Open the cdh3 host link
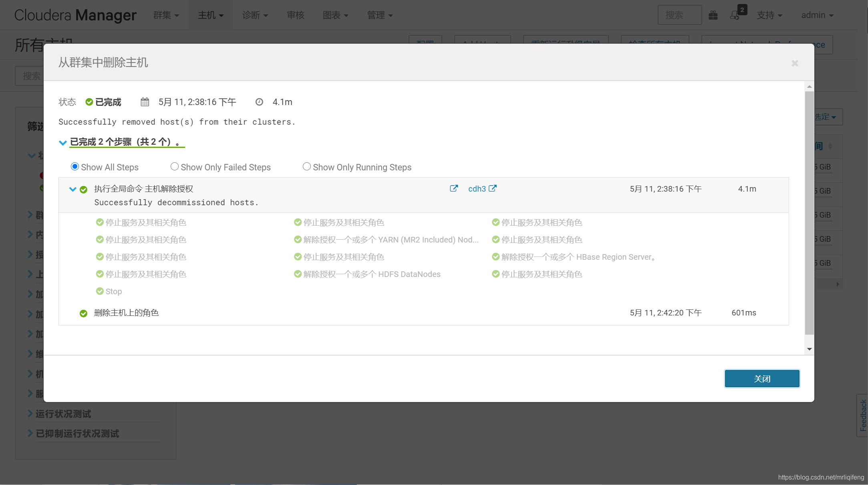 coord(477,189)
